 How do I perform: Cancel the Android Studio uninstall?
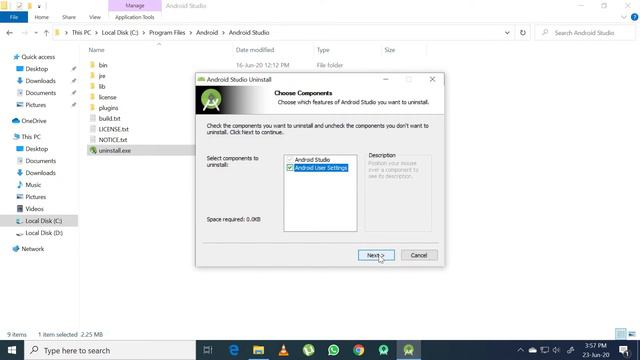pyautogui.click(x=419, y=255)
